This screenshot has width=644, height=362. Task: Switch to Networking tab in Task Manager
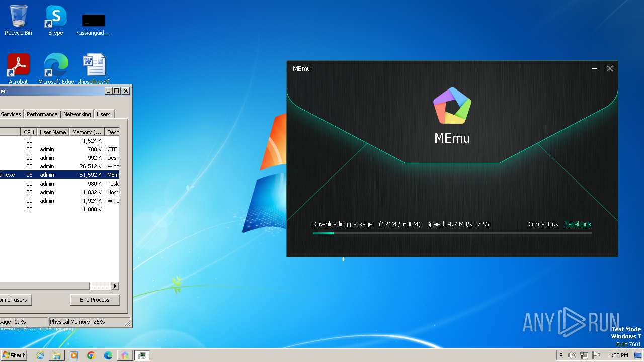77,114
